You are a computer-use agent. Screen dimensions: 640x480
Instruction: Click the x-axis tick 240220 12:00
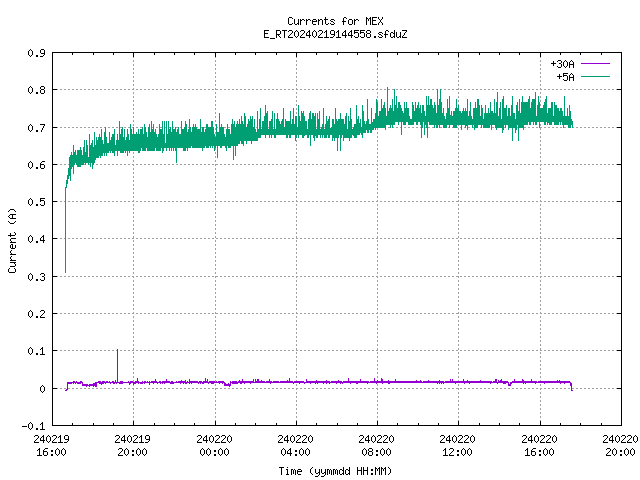[x=457, y=445]
